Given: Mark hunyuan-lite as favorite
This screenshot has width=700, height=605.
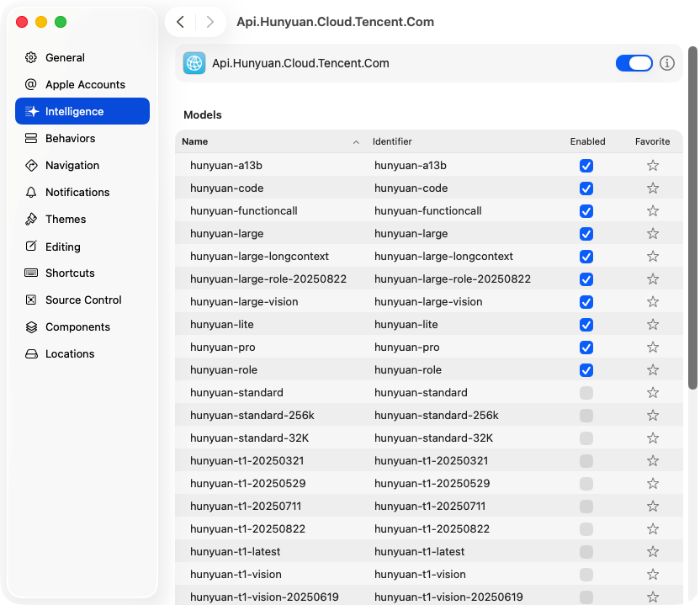Looking at the screenshot, I should click(x=653, y=325).
